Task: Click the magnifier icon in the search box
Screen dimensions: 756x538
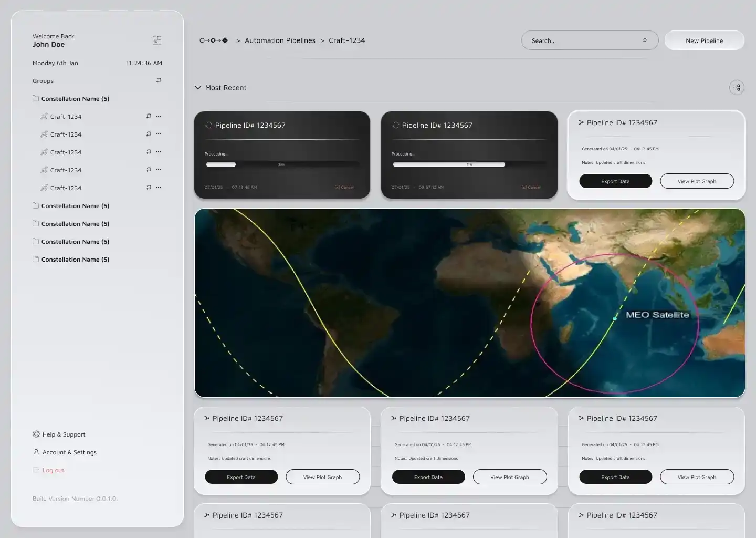Action: tap(645, 40)
